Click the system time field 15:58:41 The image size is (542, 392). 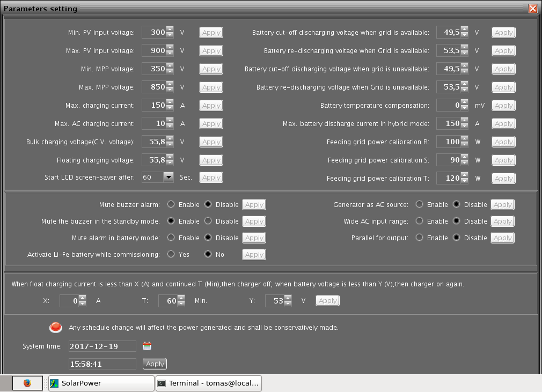pyautogui.click(x=102, y=364)
